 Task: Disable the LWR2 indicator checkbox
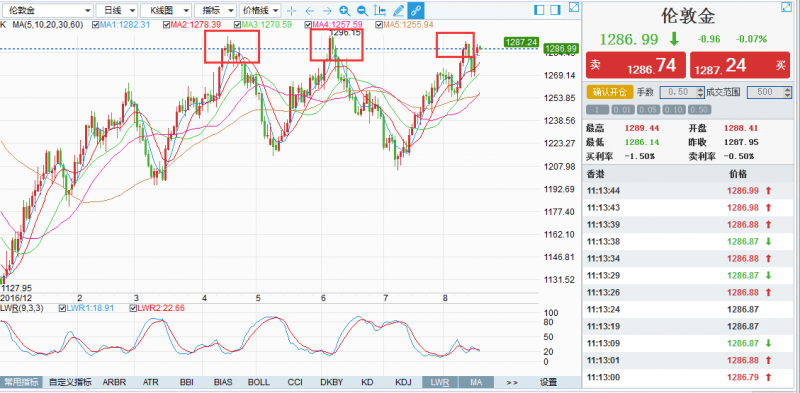coord(134,308)
